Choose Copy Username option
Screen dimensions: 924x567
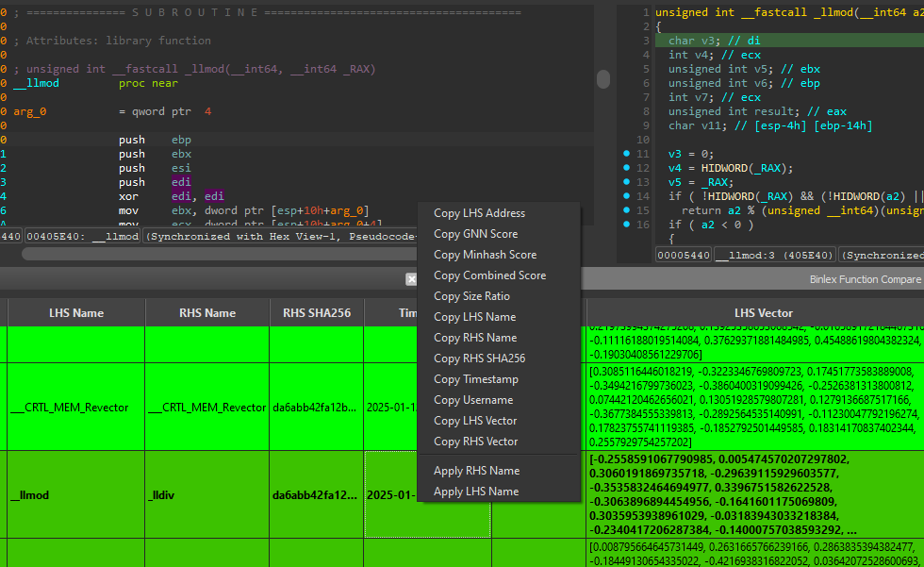(x=473, y=400)
